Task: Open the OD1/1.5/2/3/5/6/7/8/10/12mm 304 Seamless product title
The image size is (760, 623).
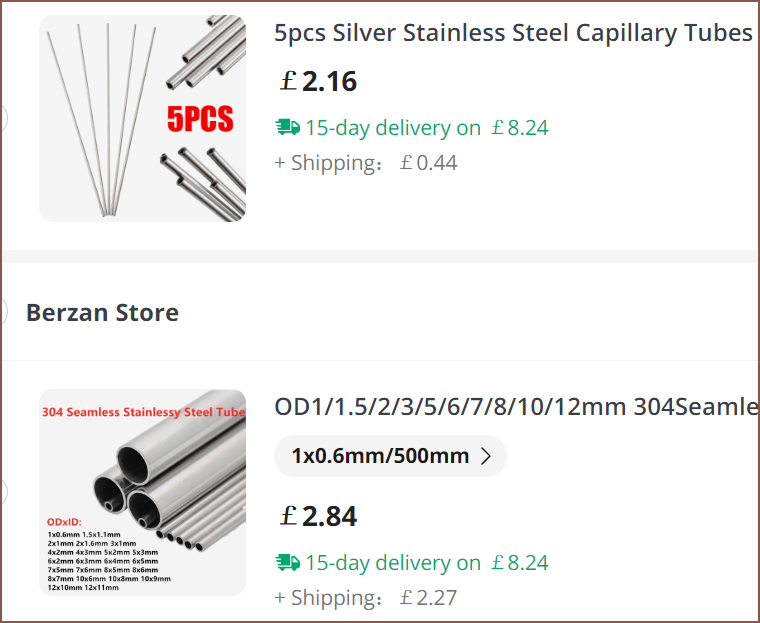Action: (x=516, y=407)
